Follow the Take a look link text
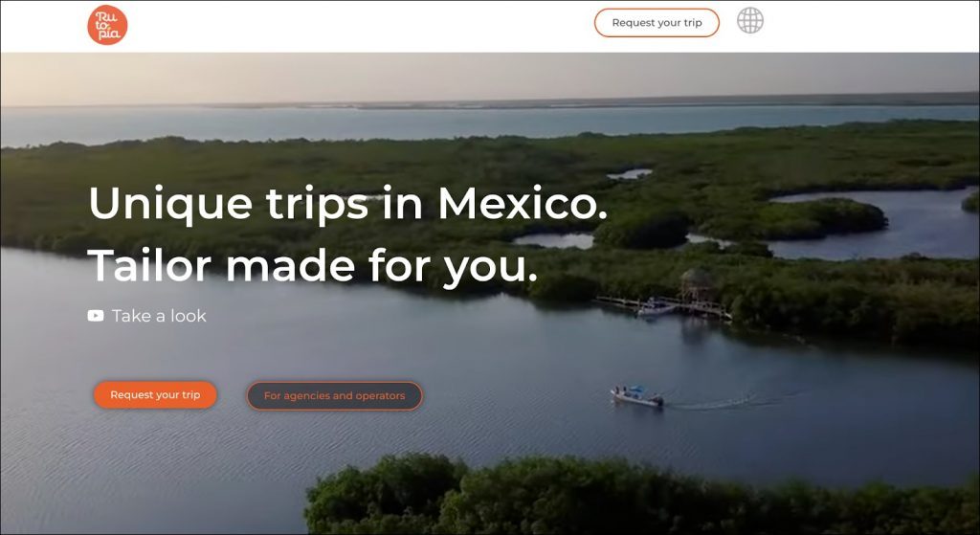Screen dimensions: 980x535 (159, 316)
